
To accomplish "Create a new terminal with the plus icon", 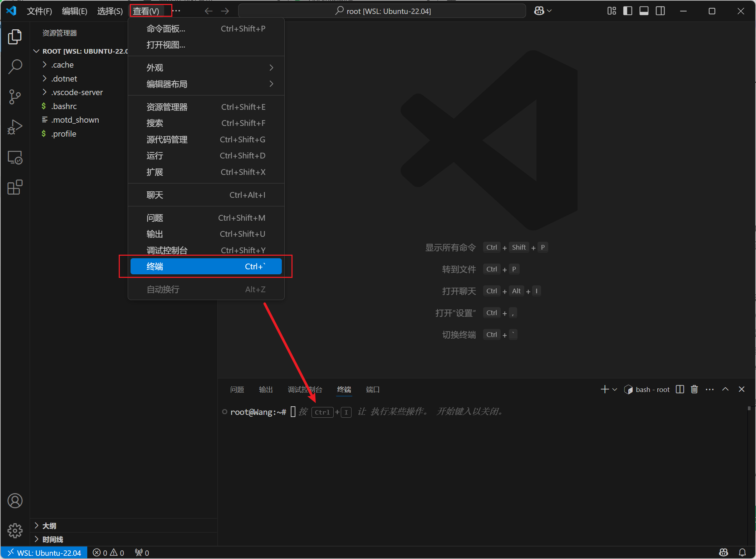I will coord(604,389).
